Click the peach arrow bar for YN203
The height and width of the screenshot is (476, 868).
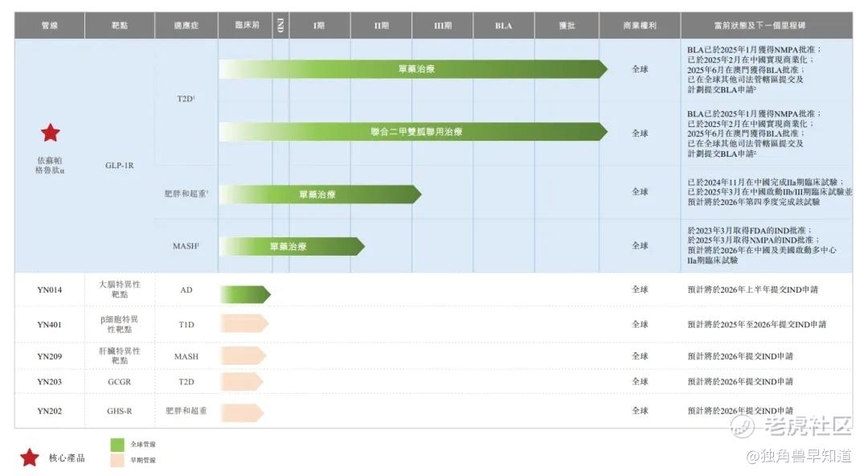[x=242, y=381]
